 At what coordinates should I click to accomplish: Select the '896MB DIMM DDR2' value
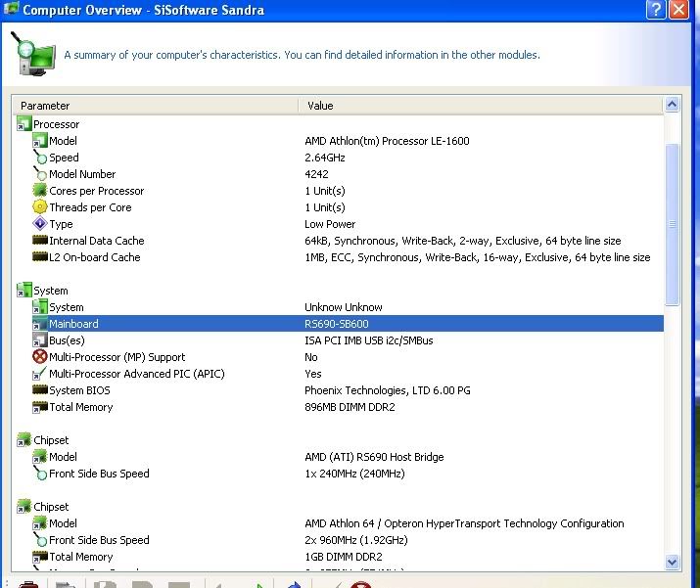pyautogui.click(x=350, y=407)
